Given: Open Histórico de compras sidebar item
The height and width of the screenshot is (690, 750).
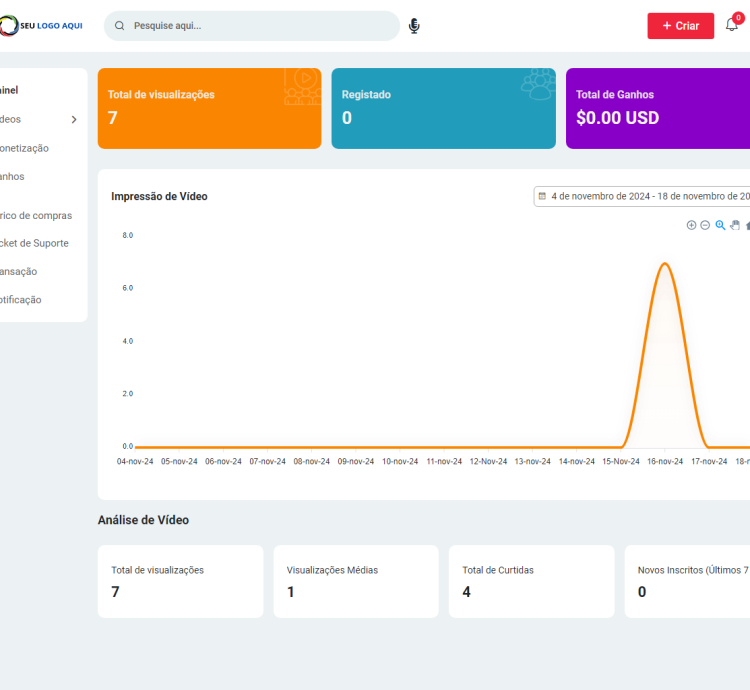Looking at the screenshot, I should pos(36,215).
